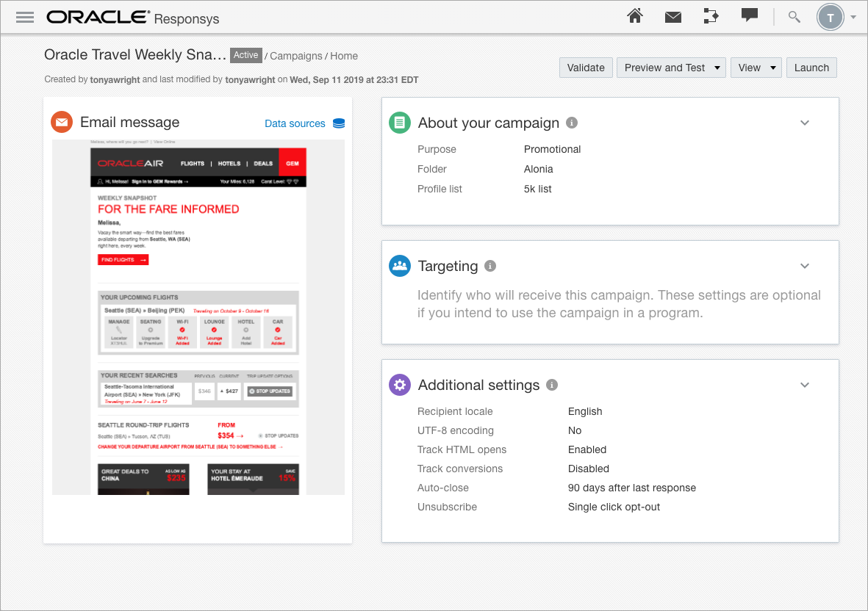868x611 pixels.
Task: Click the campaign title Oracle Travel Weekly Sna…
Action: (x=135, y=55)
